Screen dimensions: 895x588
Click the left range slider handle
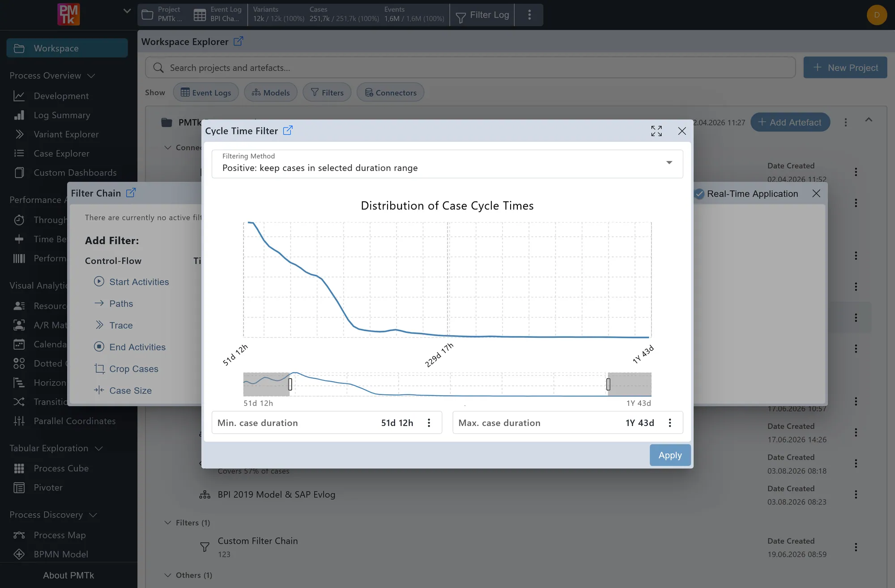290,384
